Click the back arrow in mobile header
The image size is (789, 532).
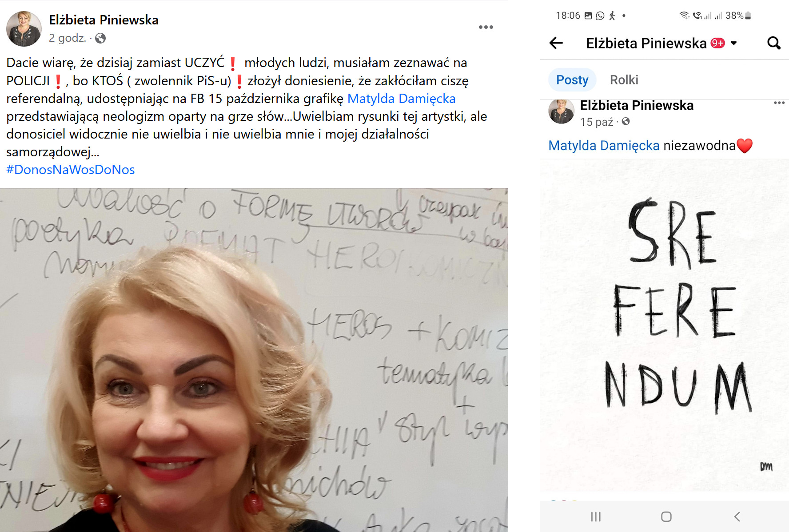click(556, 43)
